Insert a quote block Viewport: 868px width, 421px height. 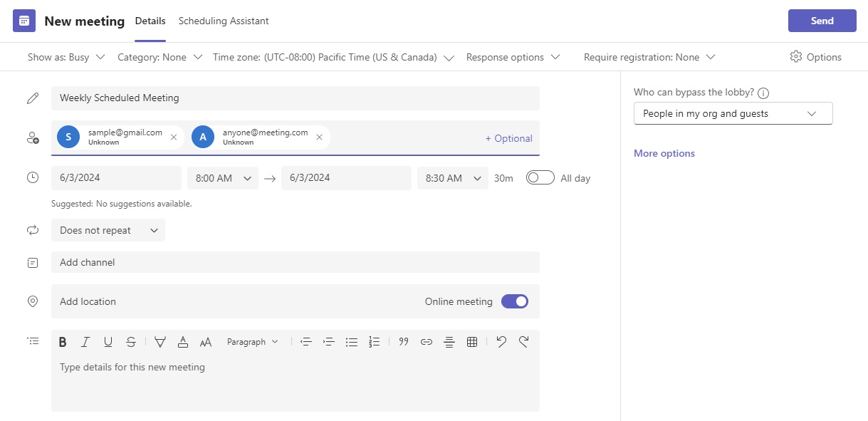pos(404,342)
